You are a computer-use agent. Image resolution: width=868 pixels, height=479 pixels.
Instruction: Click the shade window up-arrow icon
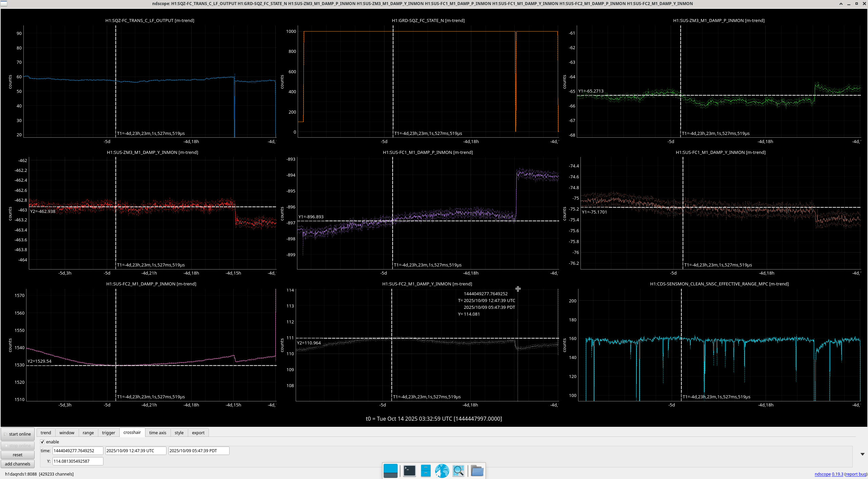841,3
